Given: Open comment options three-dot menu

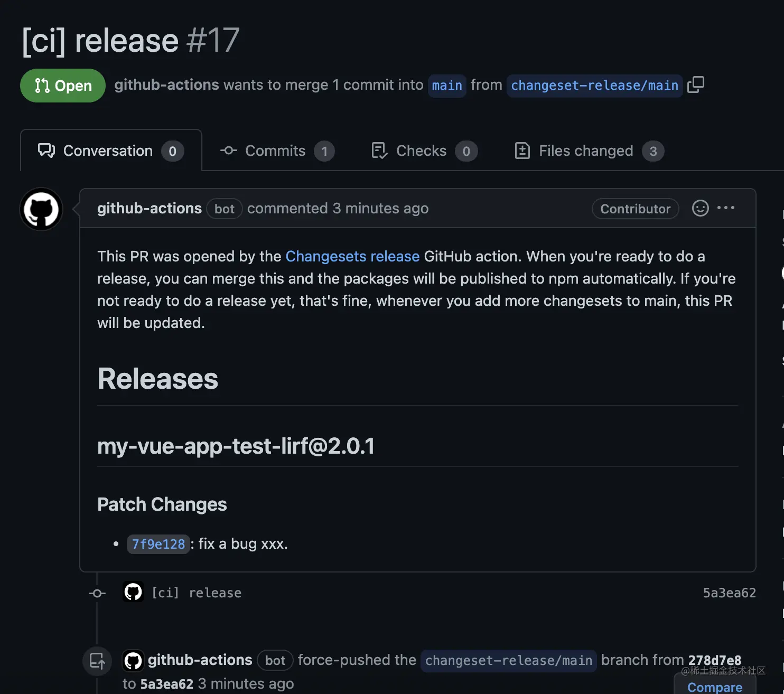Looking at the screenshot, I should [726, 208].
